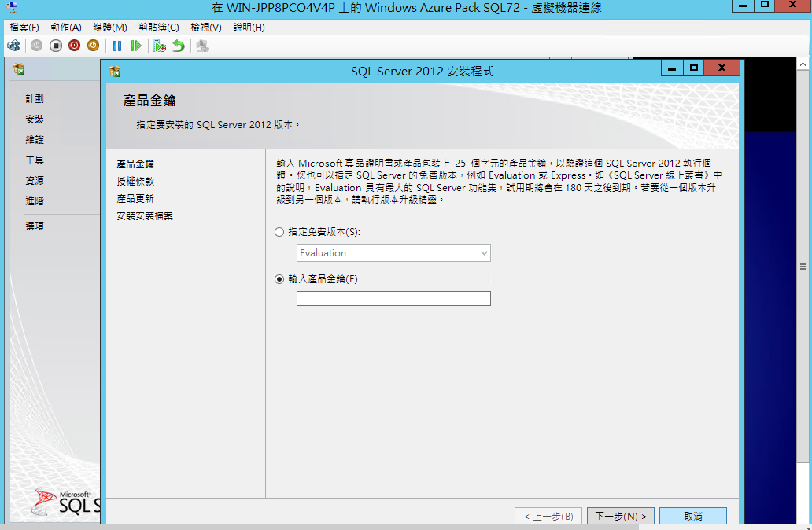Open the 檔案(F) menu
The image size is (812, 530).
pos(24,28)
